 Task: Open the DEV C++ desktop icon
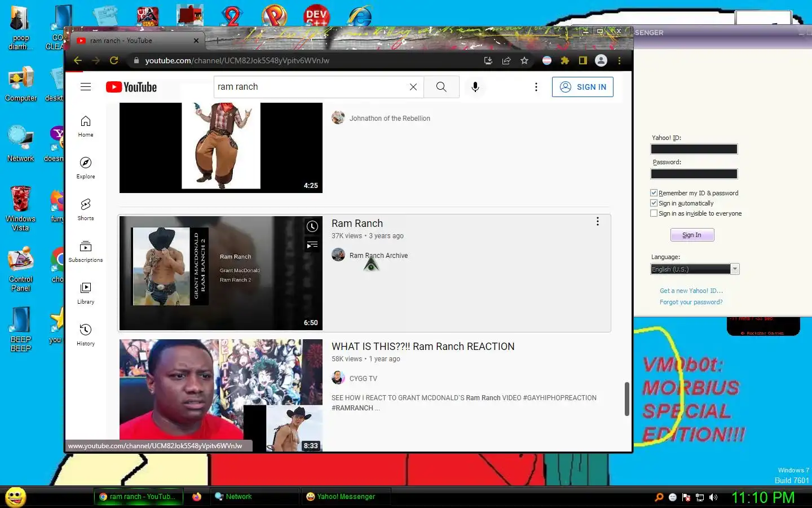click(316, 16)
